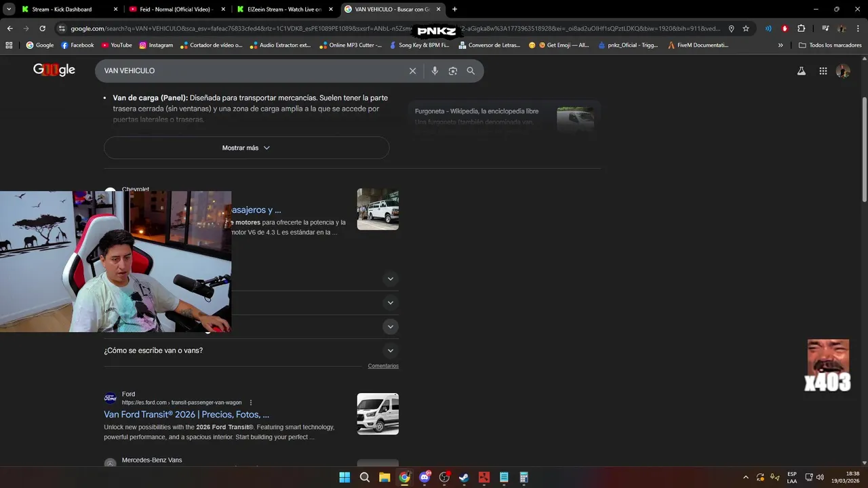Open Discord from the taskbar
This screenshot has height=488, width=868.
coord(425,477)
